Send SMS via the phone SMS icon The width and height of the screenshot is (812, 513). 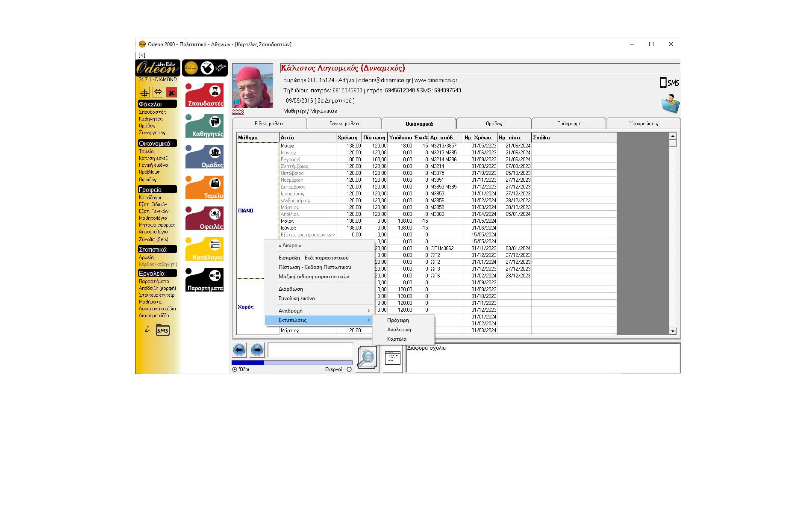(669, 83)
